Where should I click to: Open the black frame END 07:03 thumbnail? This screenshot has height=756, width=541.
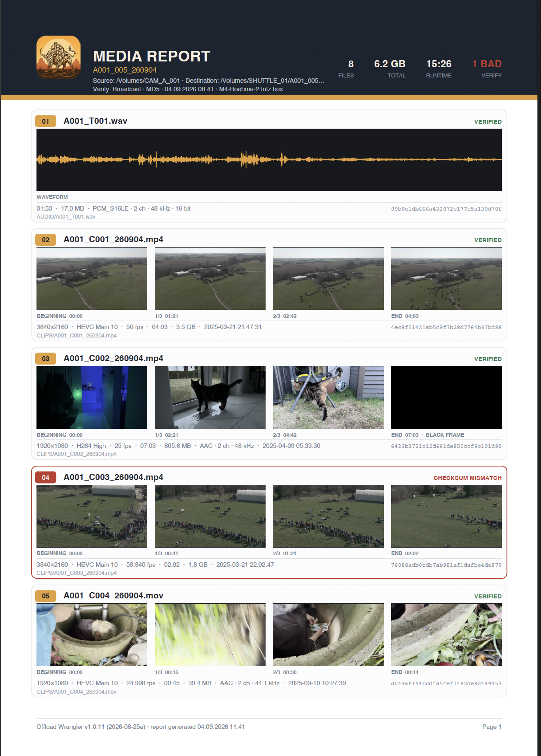446,398
